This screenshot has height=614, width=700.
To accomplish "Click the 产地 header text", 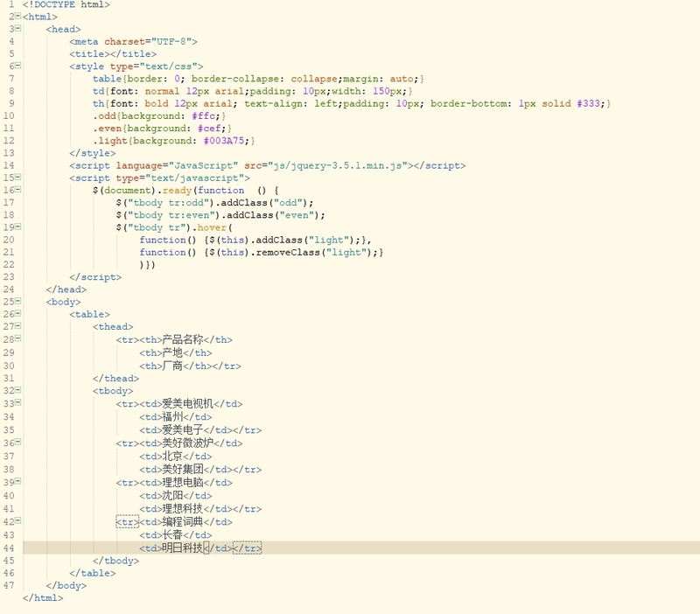I will (x=172, y=352).
